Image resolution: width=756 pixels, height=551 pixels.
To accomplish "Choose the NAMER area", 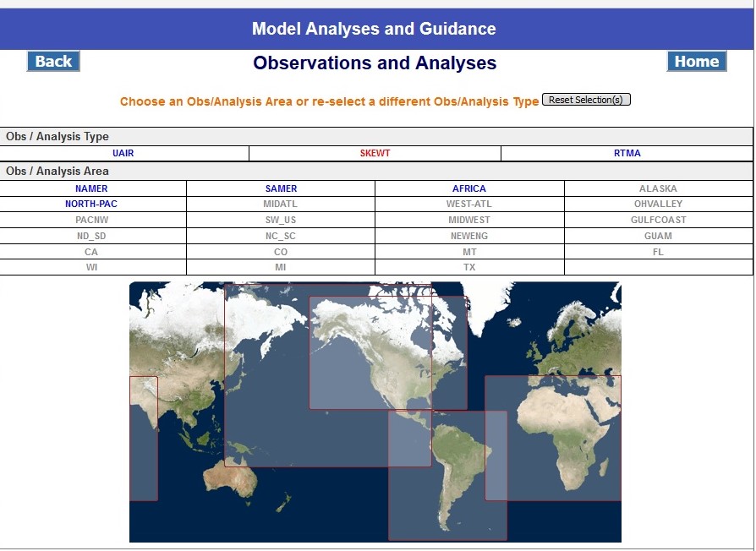I will click(x=91, y=188).
